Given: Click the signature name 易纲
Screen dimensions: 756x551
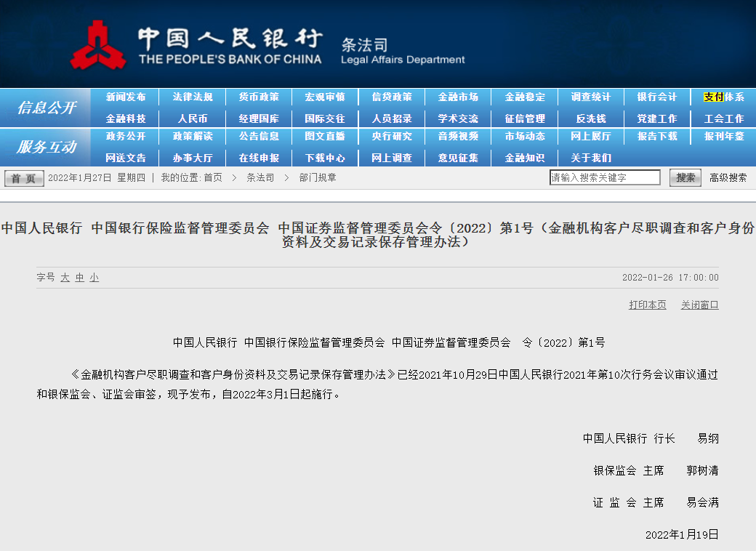Looking at the screenshot, I should [x=708, y=438].
